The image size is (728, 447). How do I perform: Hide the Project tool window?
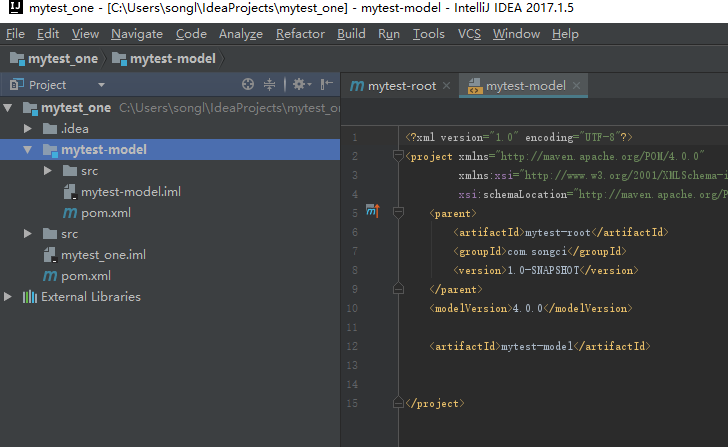click(x=326, y=85)
